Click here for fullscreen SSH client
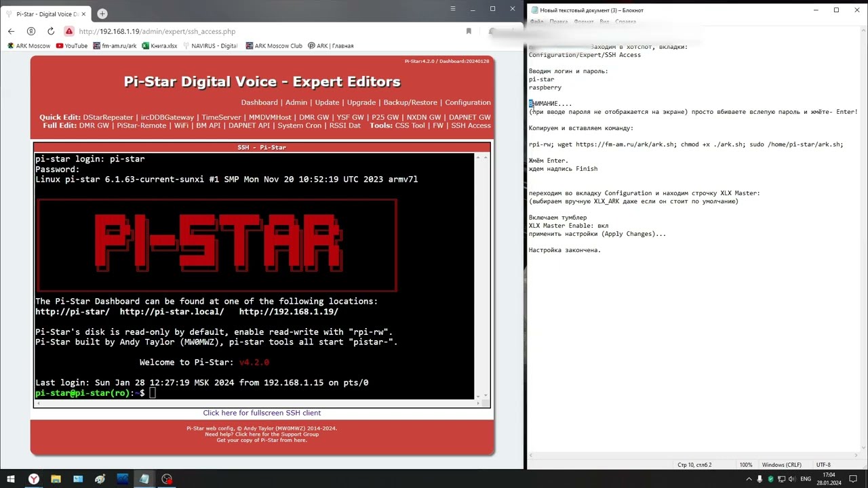Viewport: 868px width, 488px height. 262,413
